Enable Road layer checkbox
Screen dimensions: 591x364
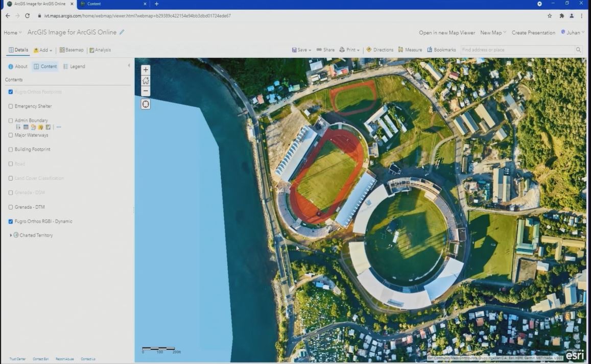[11, 164]
